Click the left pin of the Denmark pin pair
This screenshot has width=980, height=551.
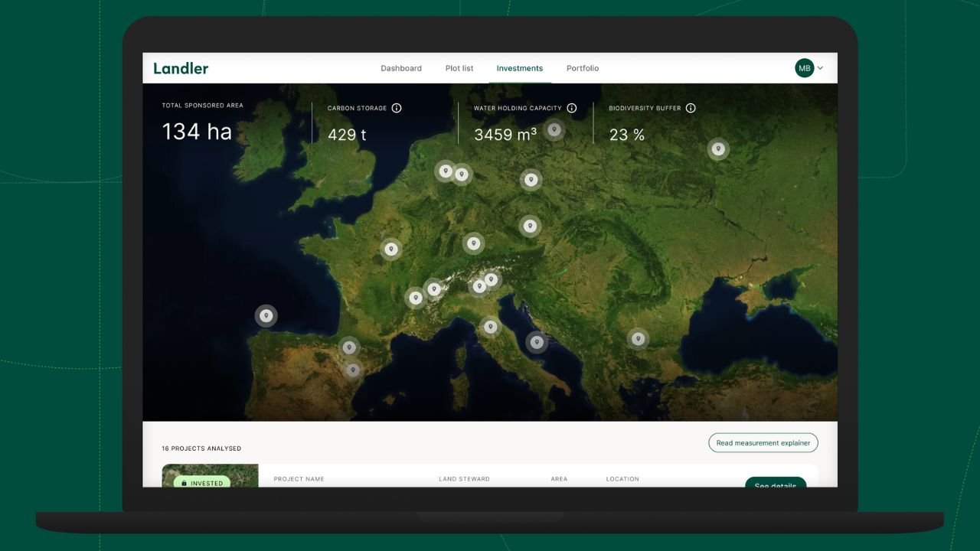click(445, 171)
